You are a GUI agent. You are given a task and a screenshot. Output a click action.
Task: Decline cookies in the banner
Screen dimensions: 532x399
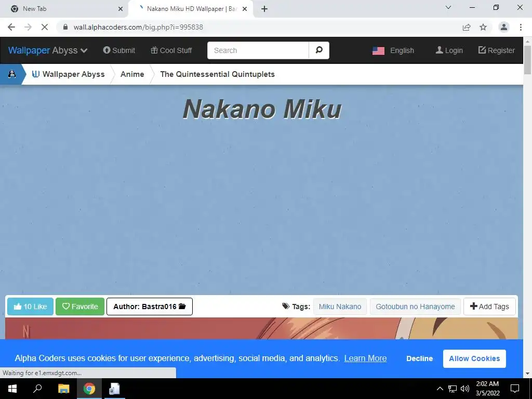pos(420,358)
